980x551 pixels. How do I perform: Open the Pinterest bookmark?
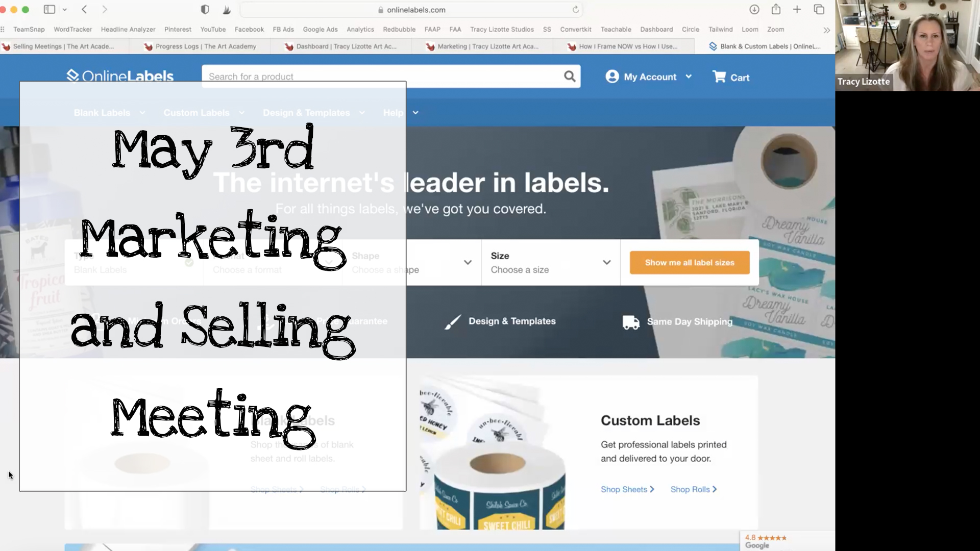[178, 30]
